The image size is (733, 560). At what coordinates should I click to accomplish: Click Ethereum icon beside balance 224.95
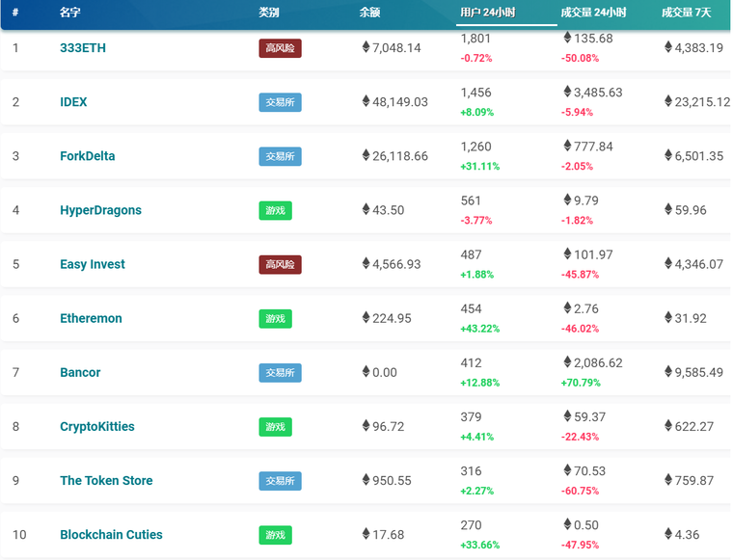(366, 318)
